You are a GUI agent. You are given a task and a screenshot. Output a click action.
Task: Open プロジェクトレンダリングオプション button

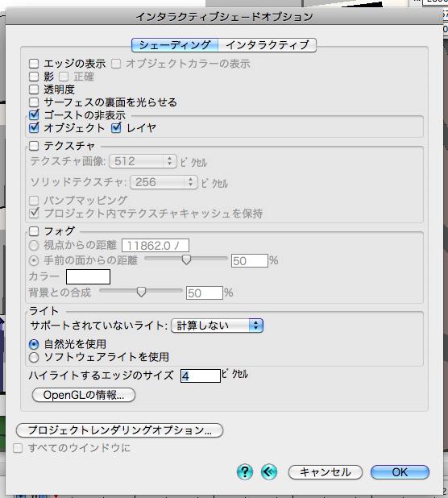120,430
